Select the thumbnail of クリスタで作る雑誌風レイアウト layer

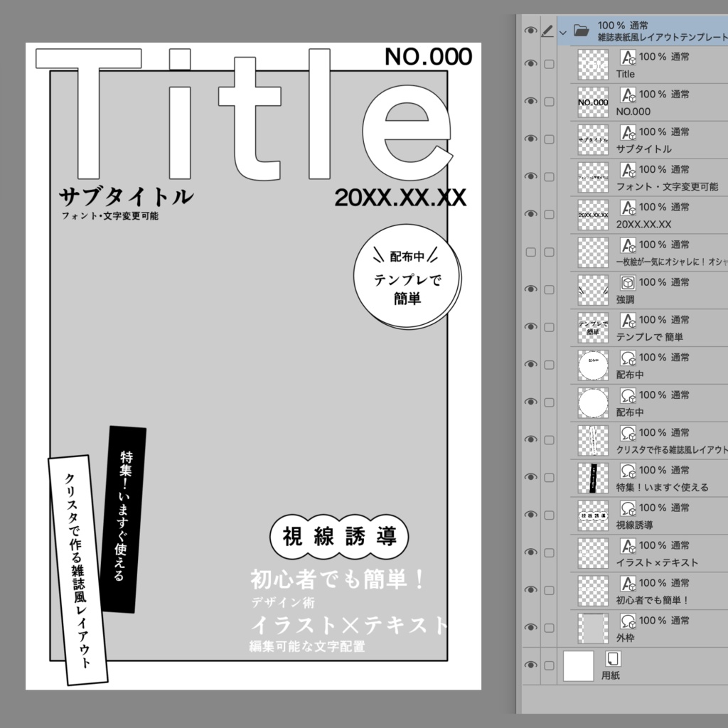pos(591,441)
